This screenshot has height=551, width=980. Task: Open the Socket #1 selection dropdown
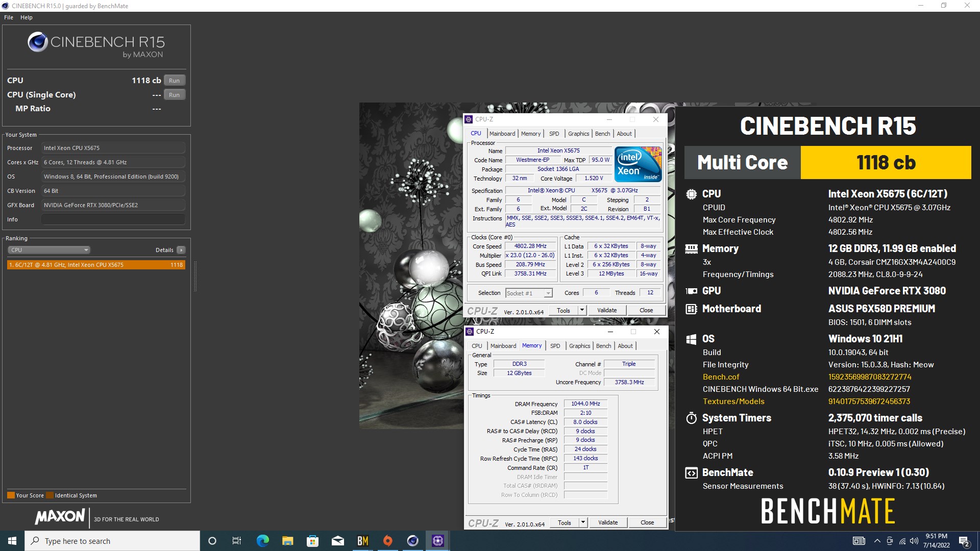[x=529, y=293]
